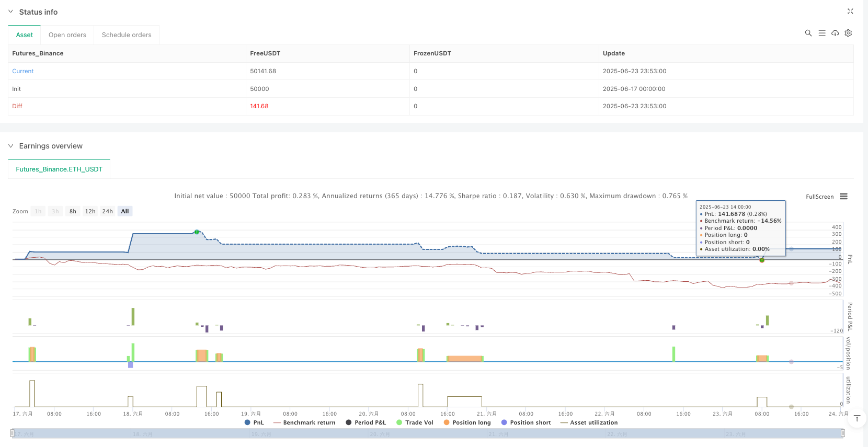Click the cloud download icon

pyautogui.click(x=835, y=33)
